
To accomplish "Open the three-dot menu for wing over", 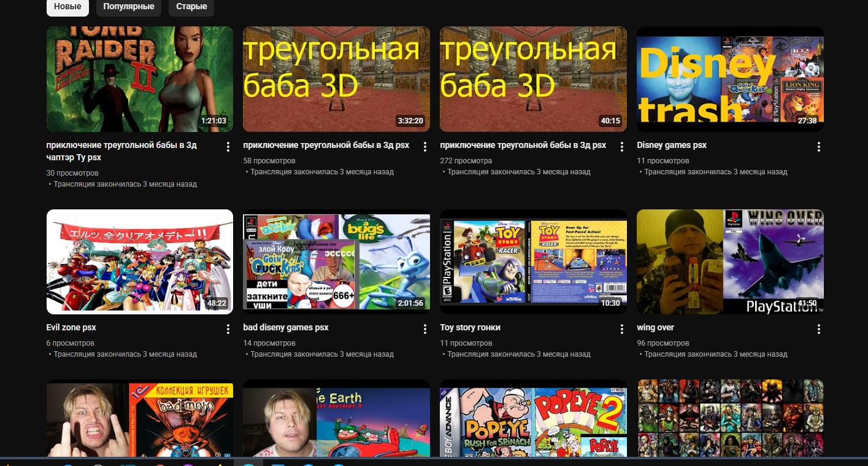I will click(818, 329).
